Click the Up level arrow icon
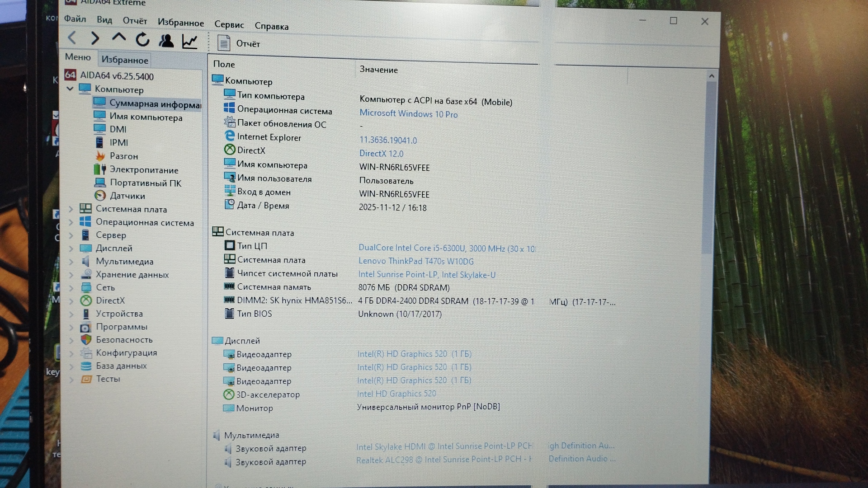 click(x=119, y=38)
